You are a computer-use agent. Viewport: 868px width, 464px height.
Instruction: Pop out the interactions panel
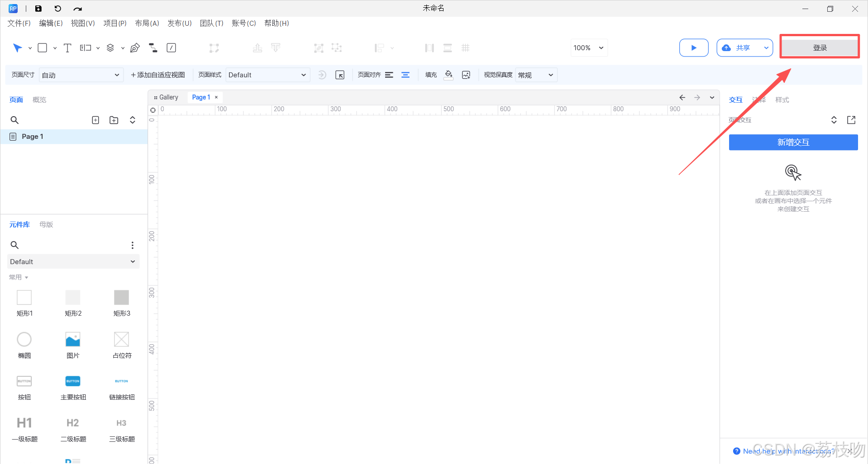851,120
